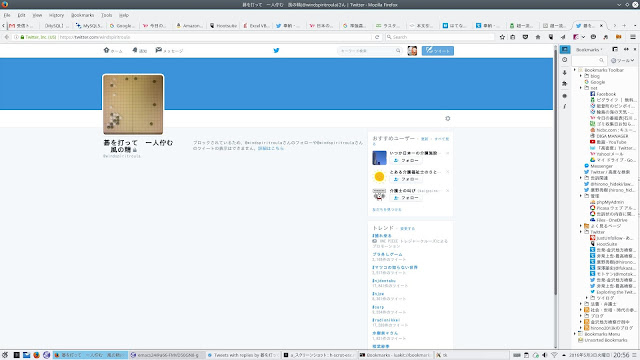Open Twitter Messages item
640x360 pixels.
coord(169,51)
